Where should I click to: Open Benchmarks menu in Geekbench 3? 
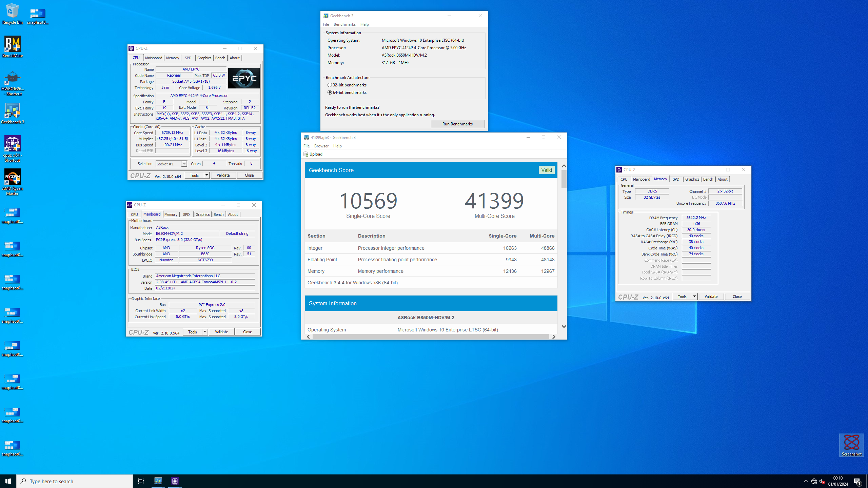click(344, 24)
